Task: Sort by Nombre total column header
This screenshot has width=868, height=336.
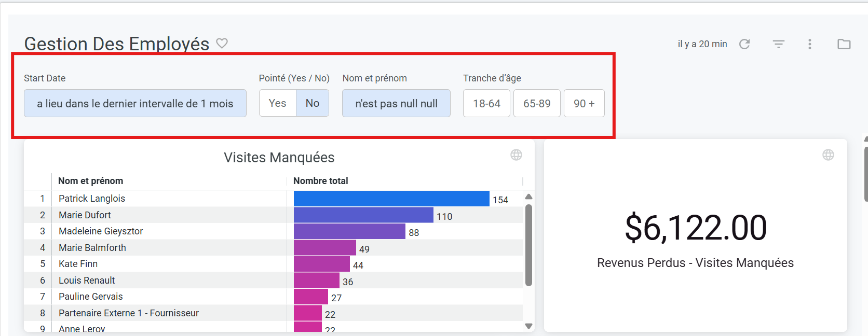Action: tap(320, 181)
